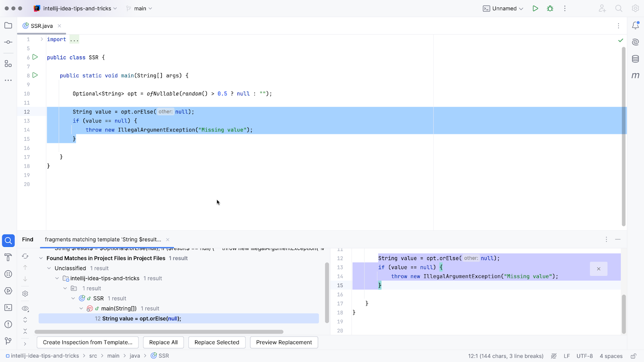Select result row String value = opt.orElse(null)
The height and width of the screenshot is (362, 644).
179,319
